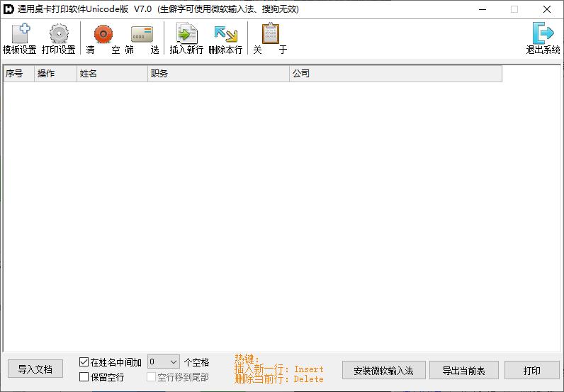
Task: Open the space count dropdown showing 0
Action: coord(163,362)
